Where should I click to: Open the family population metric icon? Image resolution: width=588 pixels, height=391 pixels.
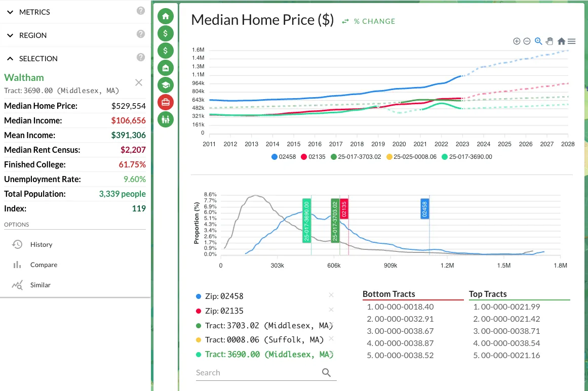click(166, 119)
